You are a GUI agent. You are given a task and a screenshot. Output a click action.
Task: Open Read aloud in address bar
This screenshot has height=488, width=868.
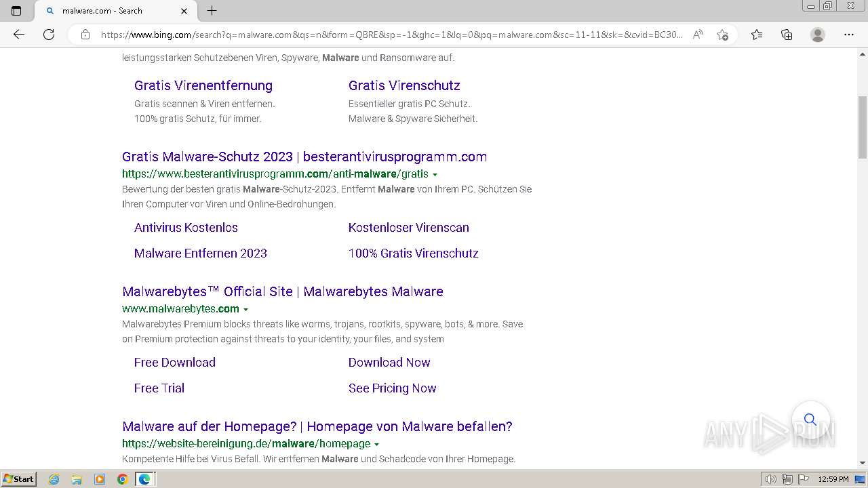pos(698,35)
